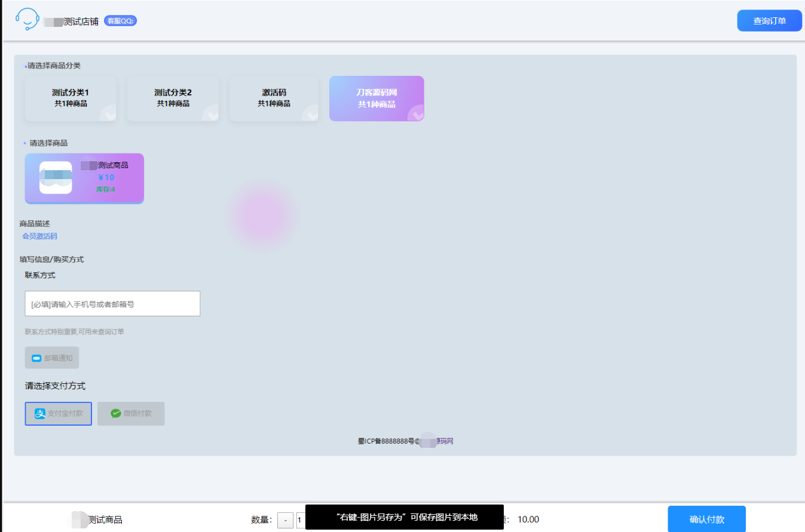Switch to the 测试分类2 category
The width and height of the screenshot is (805, 532).
(x=173, y=99)
